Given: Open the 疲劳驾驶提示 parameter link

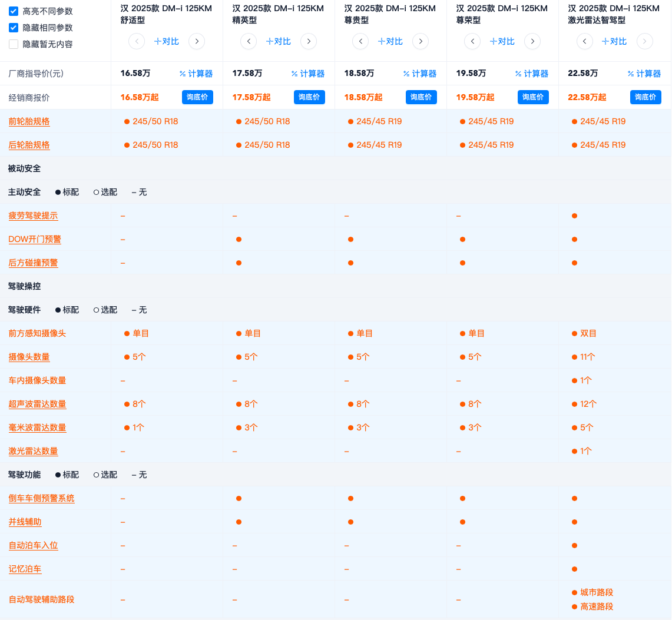Looking at the screenshot, I should [33, 216].
